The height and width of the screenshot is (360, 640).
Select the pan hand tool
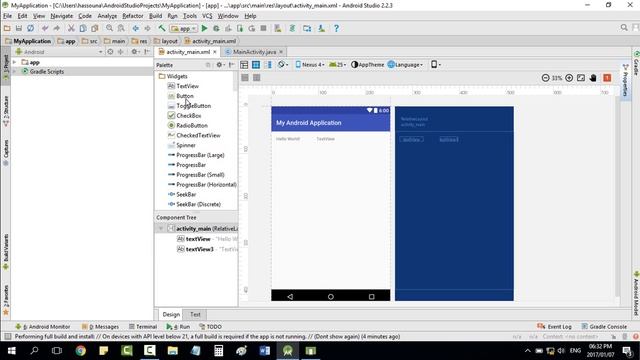click(x=593, y=78)
